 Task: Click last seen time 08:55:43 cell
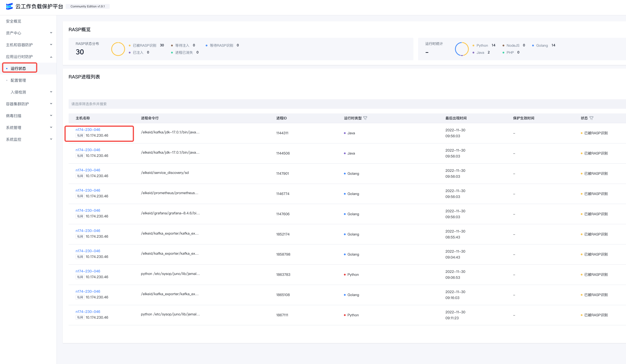point(453,237)
